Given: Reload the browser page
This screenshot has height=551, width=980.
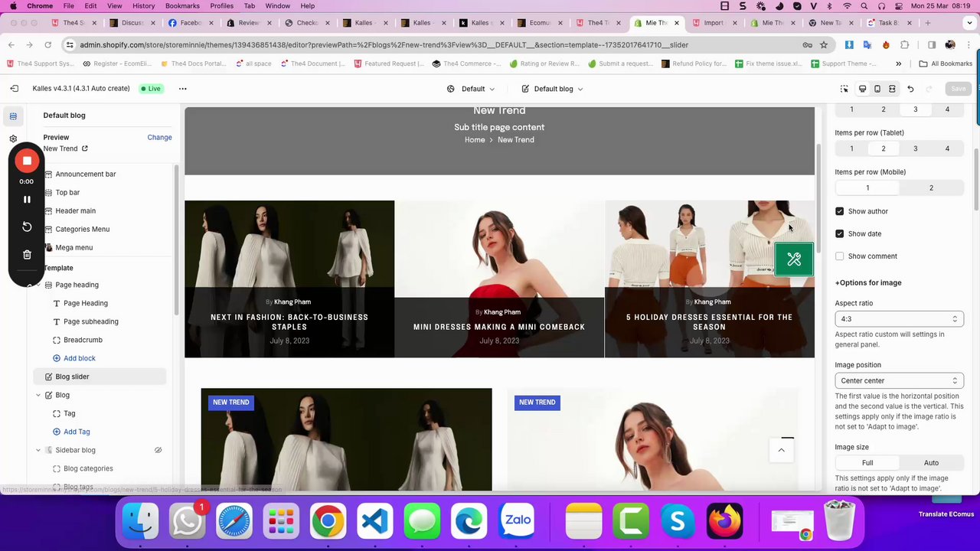Looking at the screenshot, I should pyautogui.click(x=47, y=44).
